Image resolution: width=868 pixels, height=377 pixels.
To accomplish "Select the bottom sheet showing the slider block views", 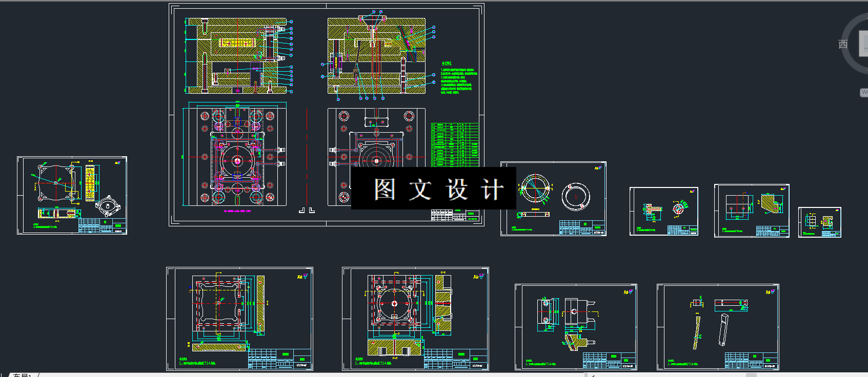I will pos(576,327).
